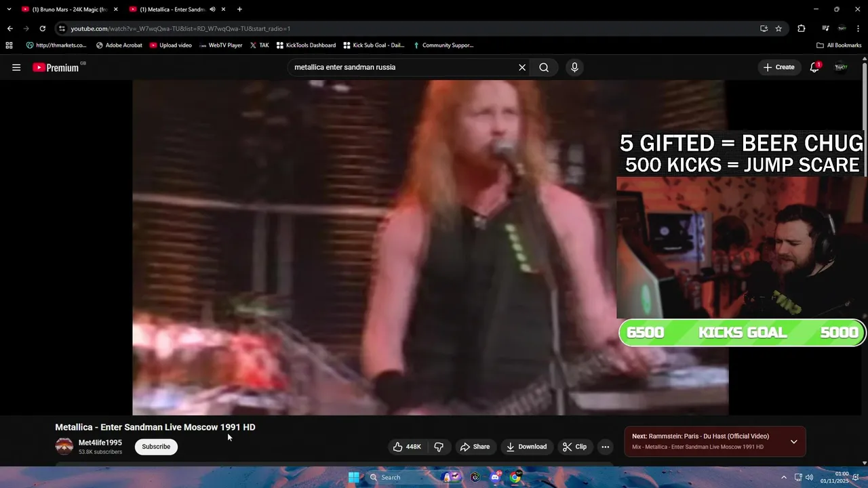Download the Metallica video

[526, 447]
